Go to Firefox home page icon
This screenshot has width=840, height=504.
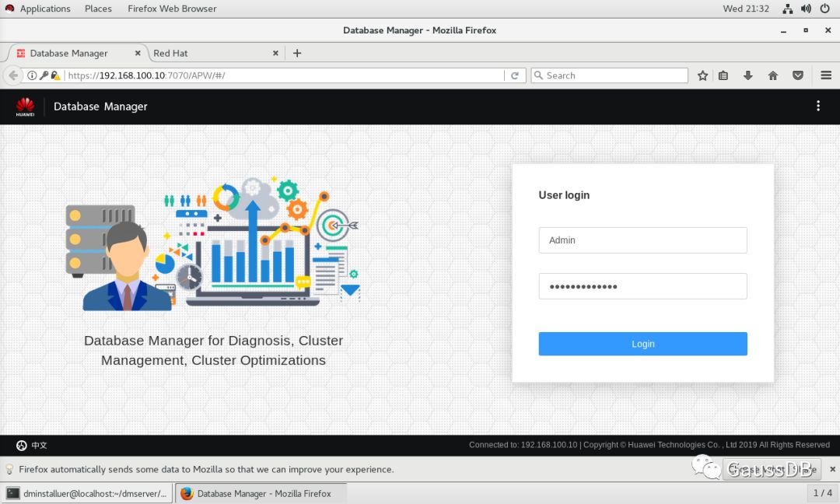point(773,75)
